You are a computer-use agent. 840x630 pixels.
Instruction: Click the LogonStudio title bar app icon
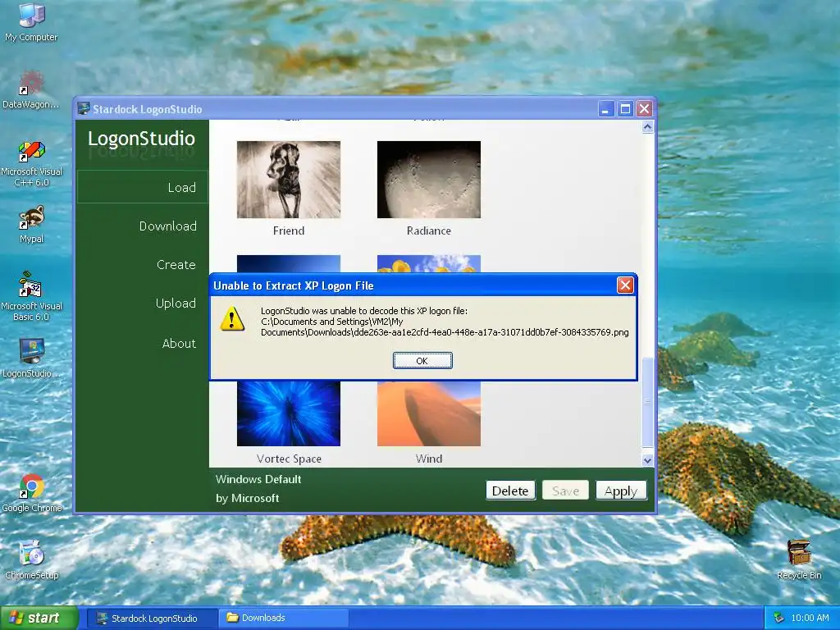click(x=84, y=109)
